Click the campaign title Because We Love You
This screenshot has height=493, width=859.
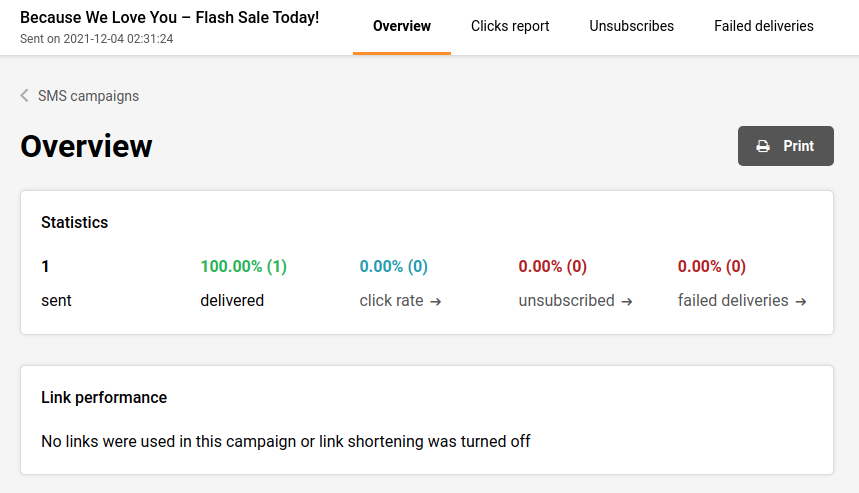[169, 18]
